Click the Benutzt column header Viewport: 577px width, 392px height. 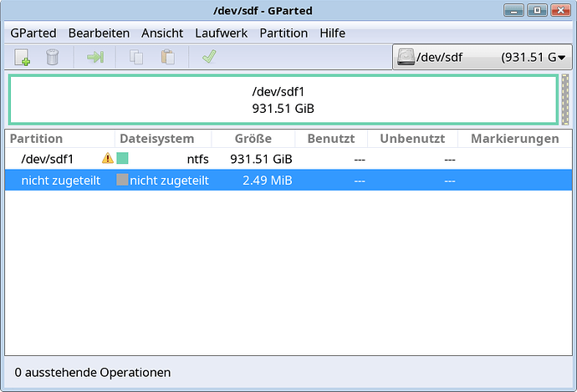pyautogui.click(x=331, y=139)
